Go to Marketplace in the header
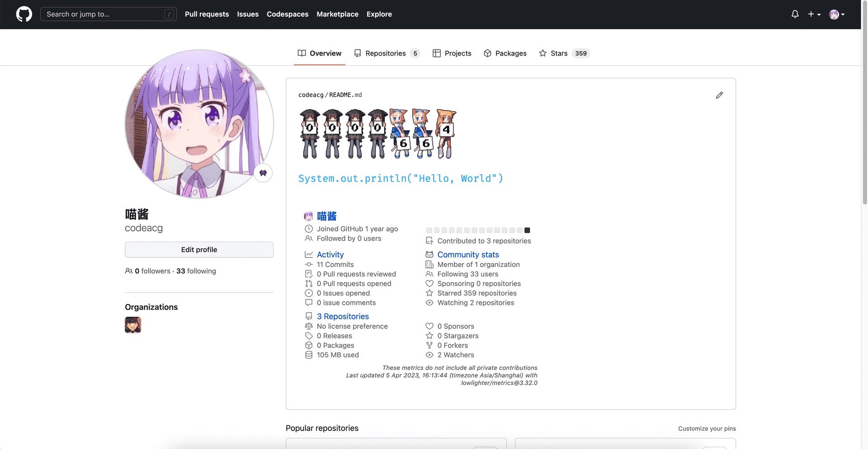The height and width of the screenshot is (449, 868). (337, 14)
